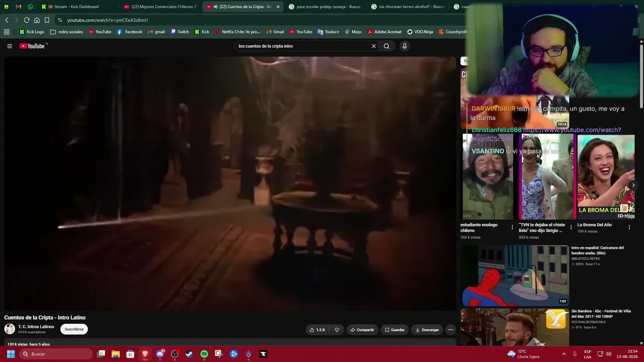The image size is (644, 362).
Task: Dislike the video with thumbs down
Action: click(337, 330)
